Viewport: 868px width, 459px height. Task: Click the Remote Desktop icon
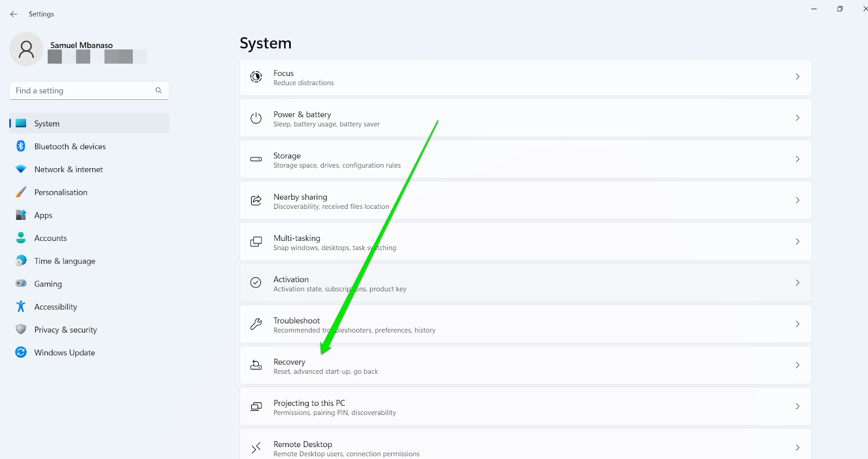coord(256,448)
